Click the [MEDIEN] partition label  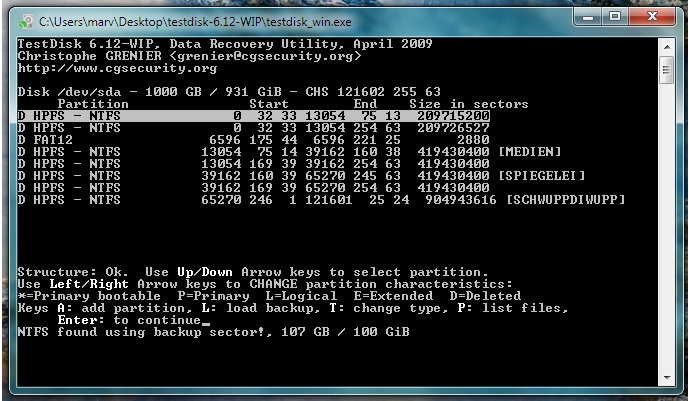tap(529, 152)
